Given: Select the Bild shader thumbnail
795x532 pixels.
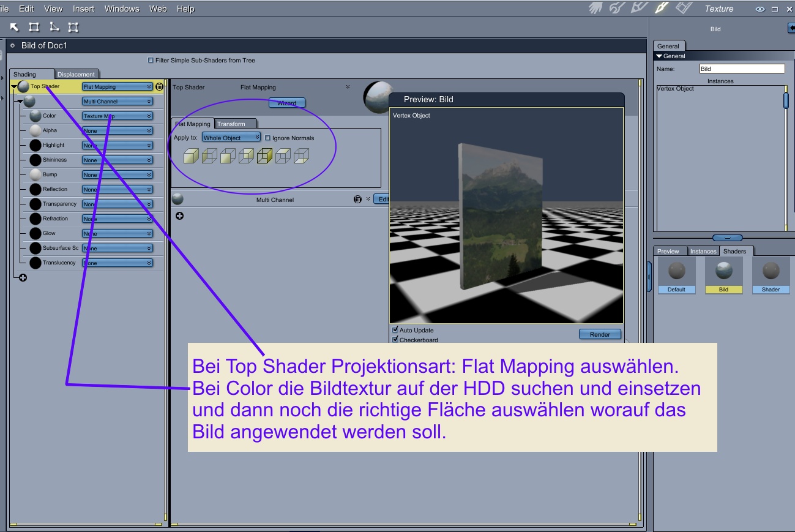Looking at the screenshot, I should (724, 275).
